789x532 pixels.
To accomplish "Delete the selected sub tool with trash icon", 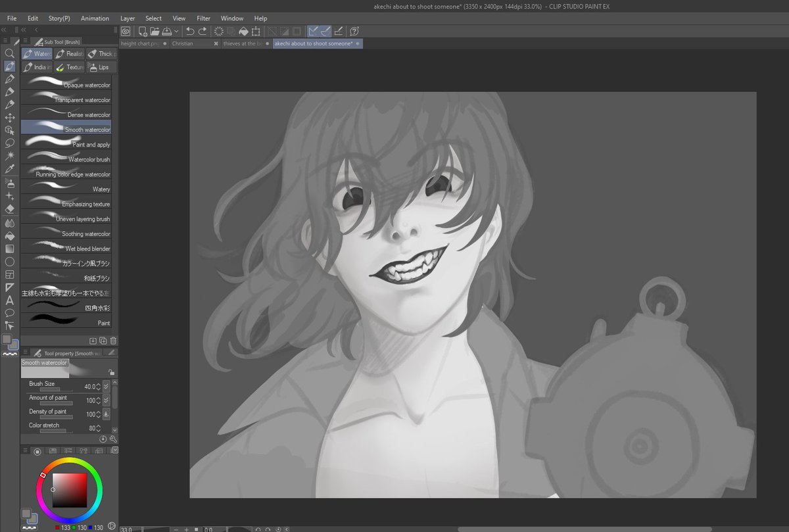I will [113, 341].
